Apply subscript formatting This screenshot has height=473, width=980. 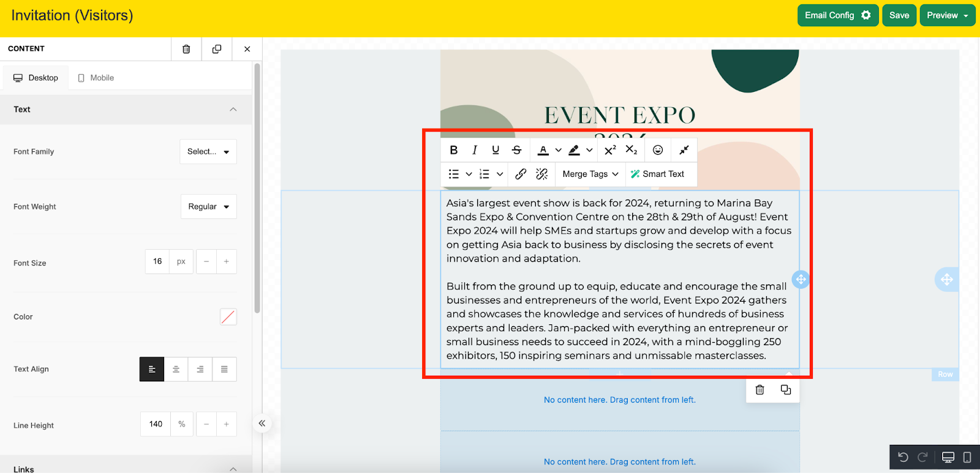631,150
